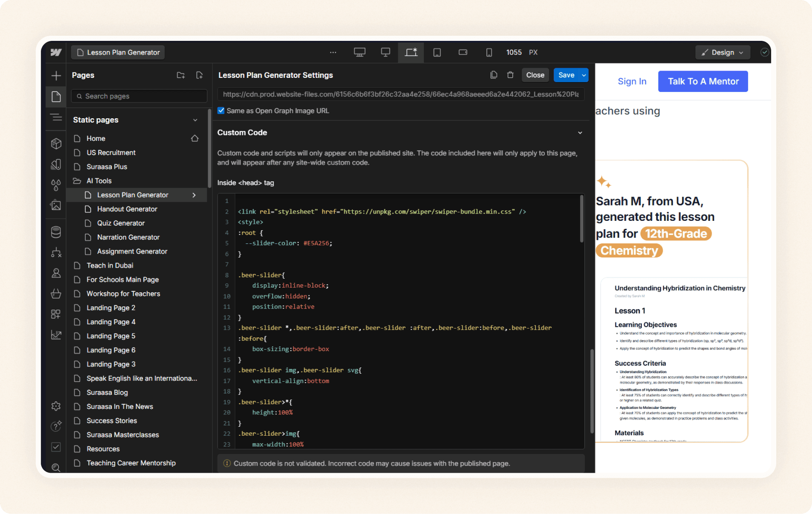Click the publish status check icon

765,52
